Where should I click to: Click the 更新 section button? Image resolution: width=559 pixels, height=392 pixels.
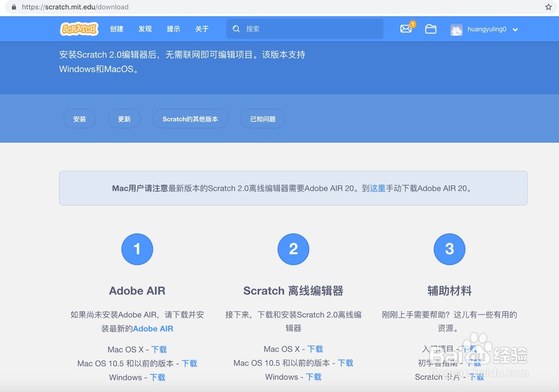click(x=125, y=119)
